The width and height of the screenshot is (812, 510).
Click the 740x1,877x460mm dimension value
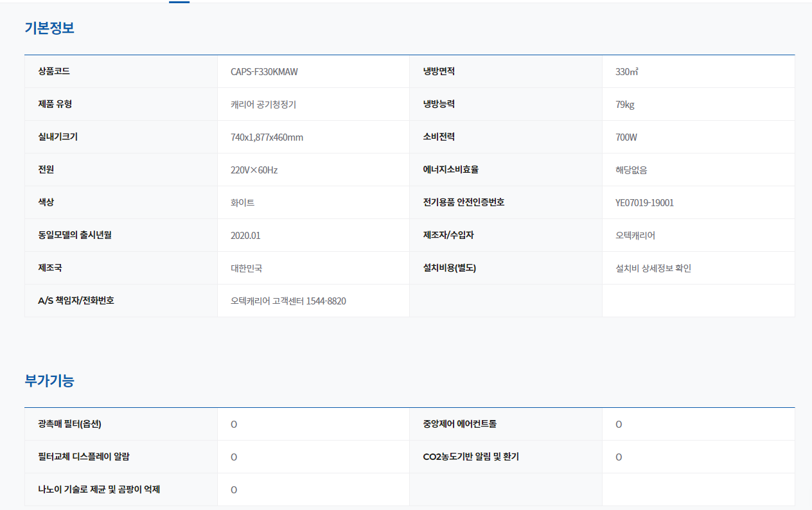[x=267, y=137]
